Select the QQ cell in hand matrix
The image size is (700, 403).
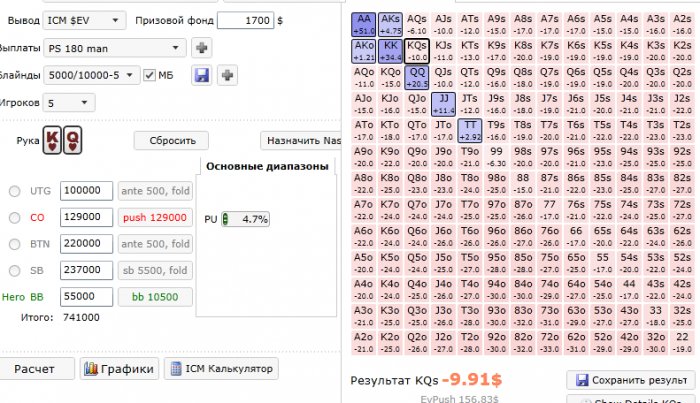click(x=417, y=77)
